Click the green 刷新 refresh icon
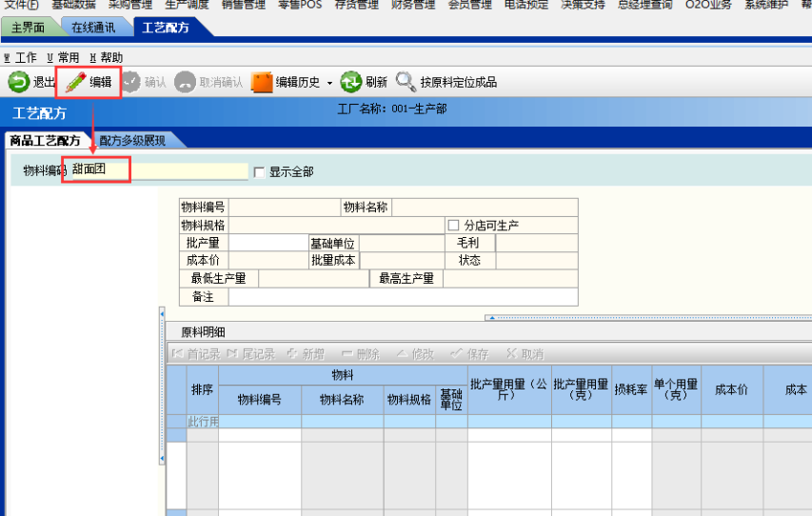This screenshot has height=516, width=812. coord(350,82)
